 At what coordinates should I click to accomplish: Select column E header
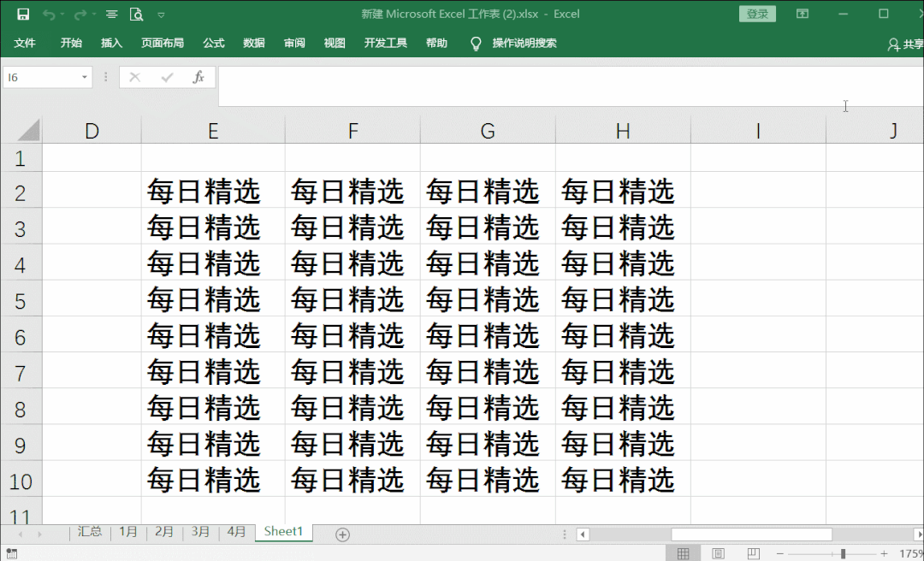point(213,130)
